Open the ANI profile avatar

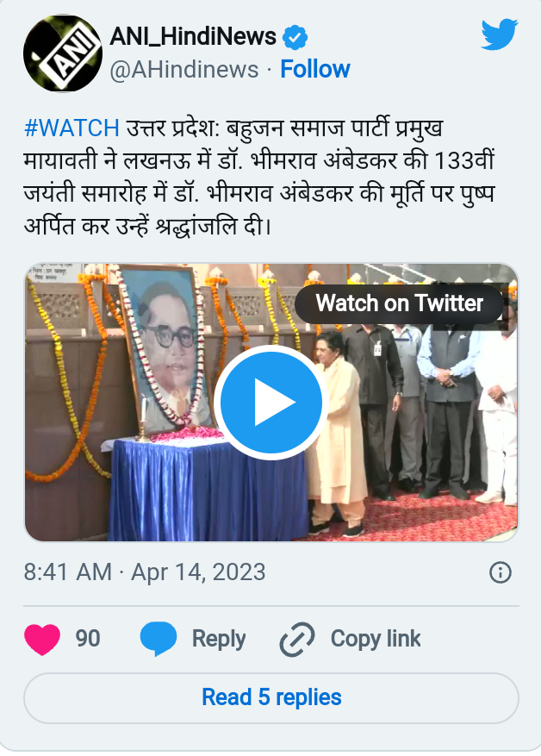click(63, 53)
